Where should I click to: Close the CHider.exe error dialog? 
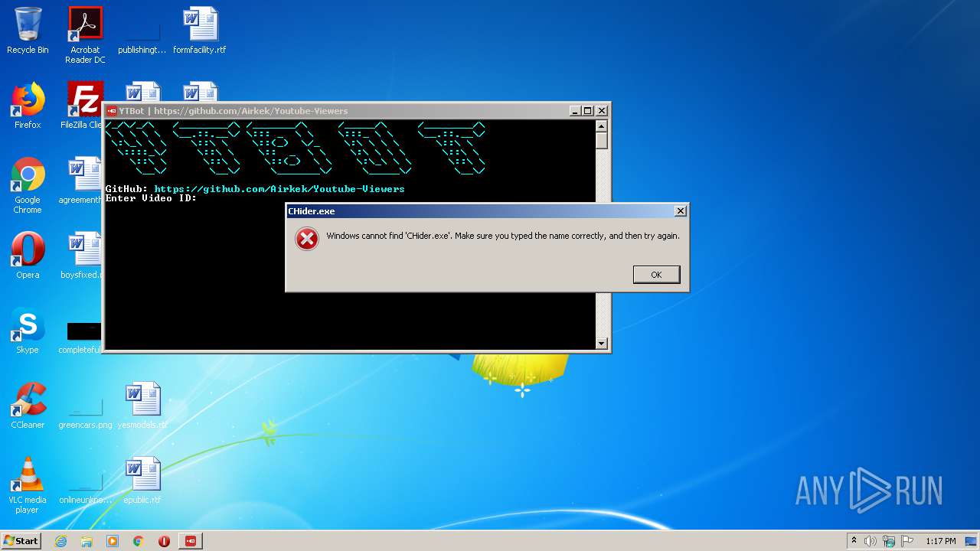point(680,210)
